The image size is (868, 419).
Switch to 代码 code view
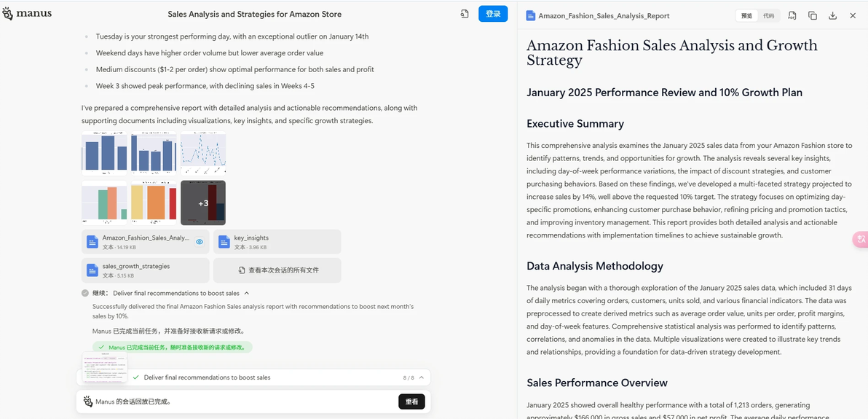pos(768,16)
